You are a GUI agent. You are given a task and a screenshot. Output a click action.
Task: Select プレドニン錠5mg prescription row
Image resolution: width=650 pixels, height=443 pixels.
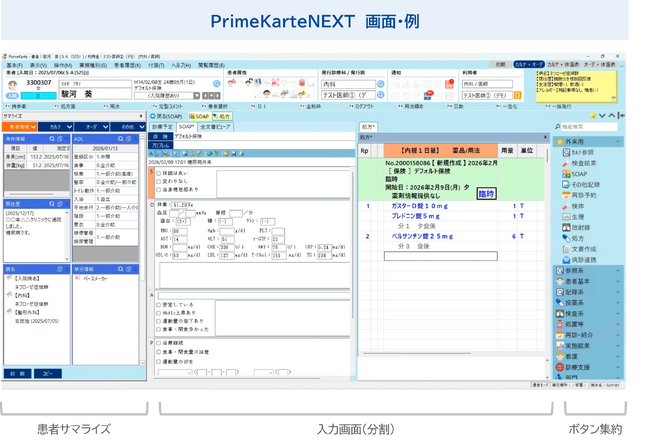click(x=452, y=216)
